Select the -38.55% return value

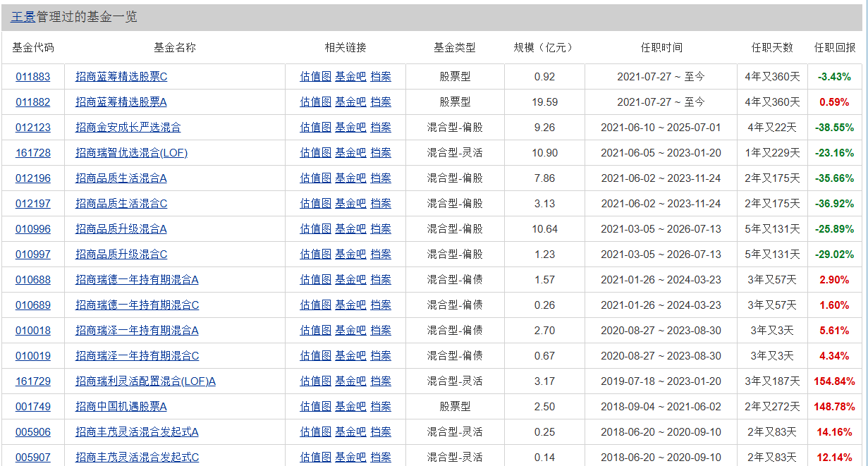tap(834, 128)
